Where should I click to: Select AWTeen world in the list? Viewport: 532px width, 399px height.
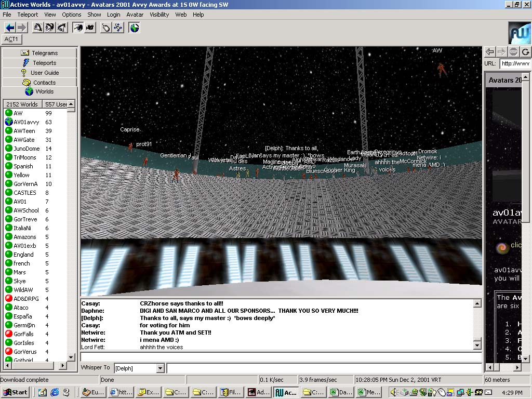(x=24, y=131)
